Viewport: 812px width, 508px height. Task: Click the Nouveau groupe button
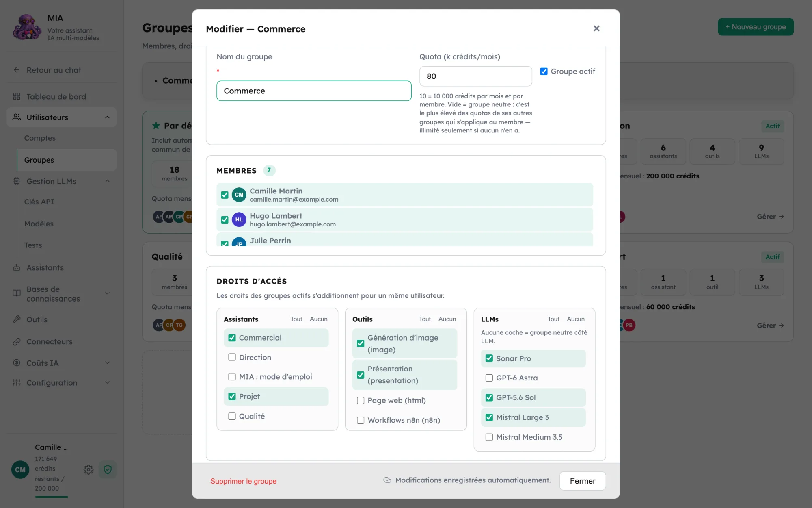pyautogui.click(x=756, y=27)
